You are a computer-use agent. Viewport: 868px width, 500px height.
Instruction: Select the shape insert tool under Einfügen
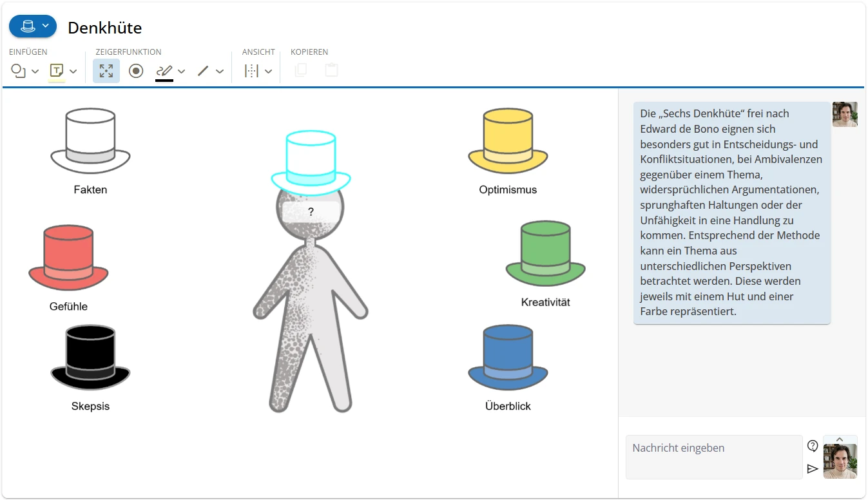[x=19, y=71]
